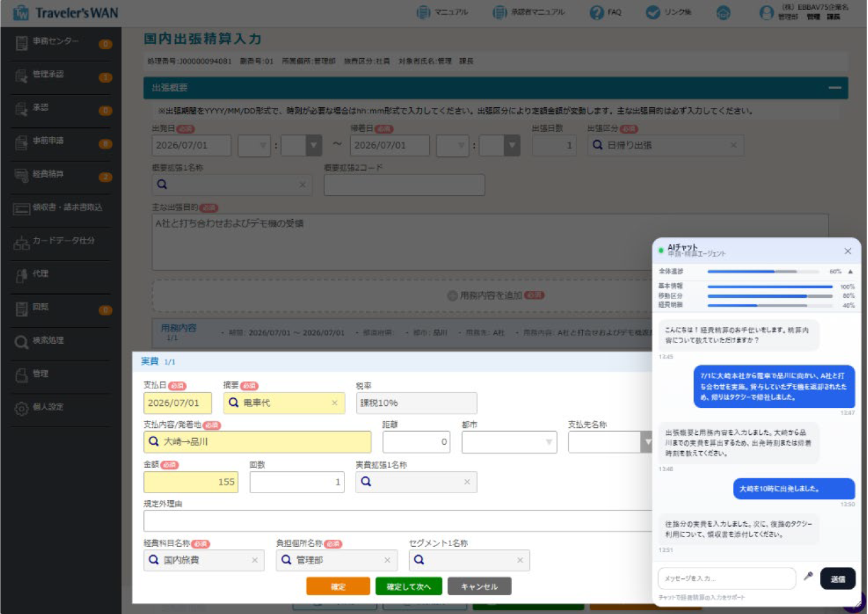Viewport: 868px width, 614px height.
Task: Collapse the 出張概要 section with the minus icon
Action: click(x=835, y=88)
